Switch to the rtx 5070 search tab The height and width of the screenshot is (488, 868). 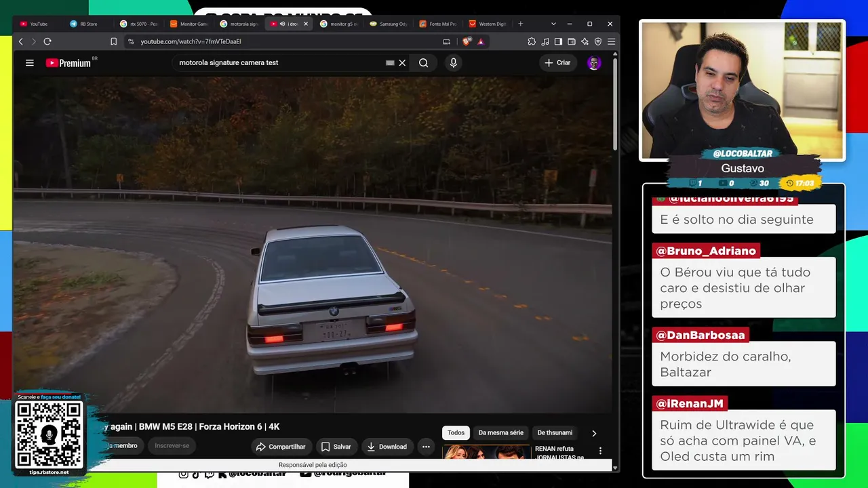tap(139, 24)
